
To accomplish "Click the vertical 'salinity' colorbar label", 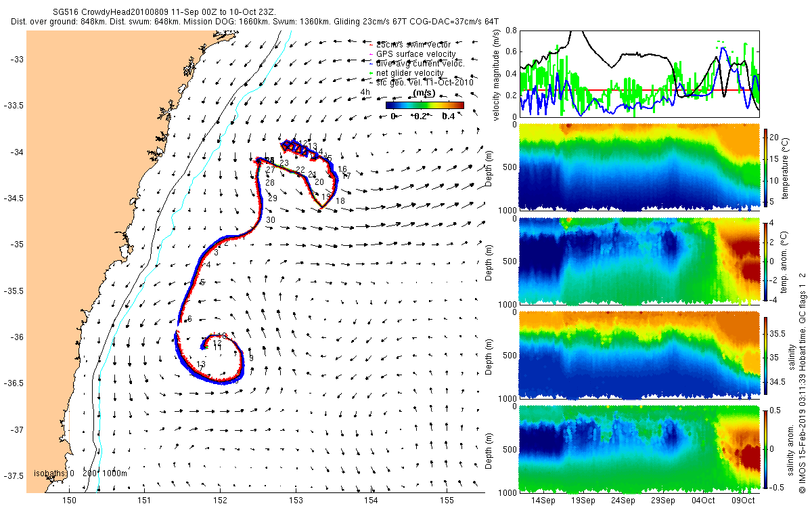I will click(792, 358).
